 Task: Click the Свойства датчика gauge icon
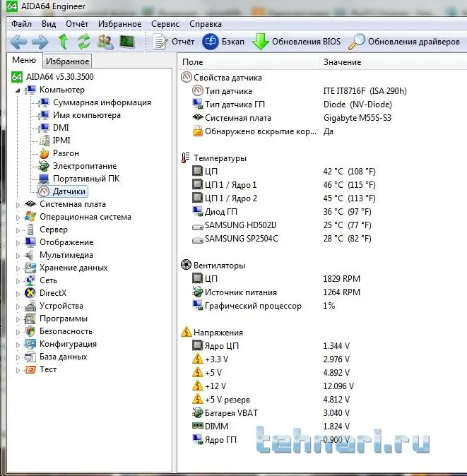[x=186, y=77]
